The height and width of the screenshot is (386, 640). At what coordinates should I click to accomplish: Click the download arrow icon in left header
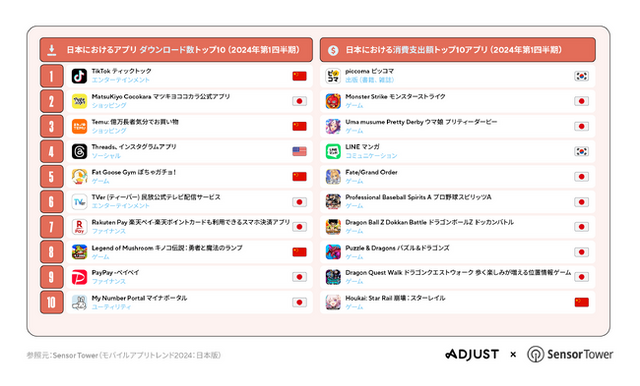click(51, 50)
